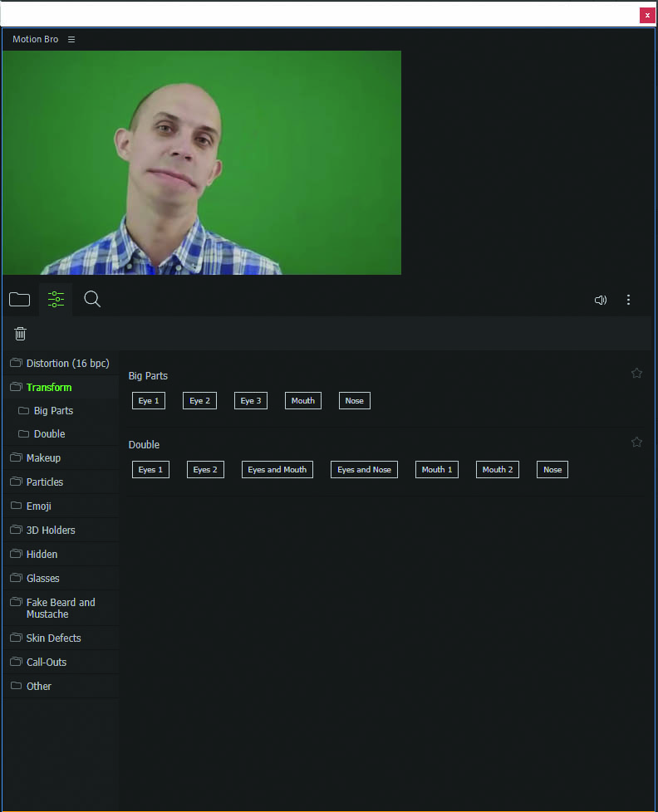Open the Other category
This screenshot has width=658, height=812.
(x=61, y=686)
